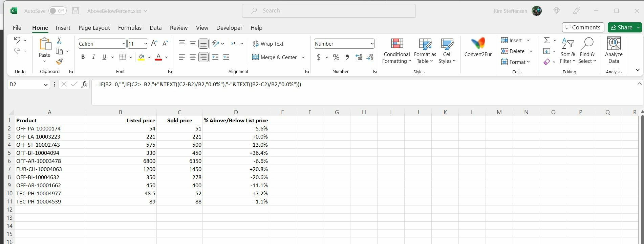Toggle Bold formatting
The height and width of the screenshot is (244, 644).
click(83, 57)
